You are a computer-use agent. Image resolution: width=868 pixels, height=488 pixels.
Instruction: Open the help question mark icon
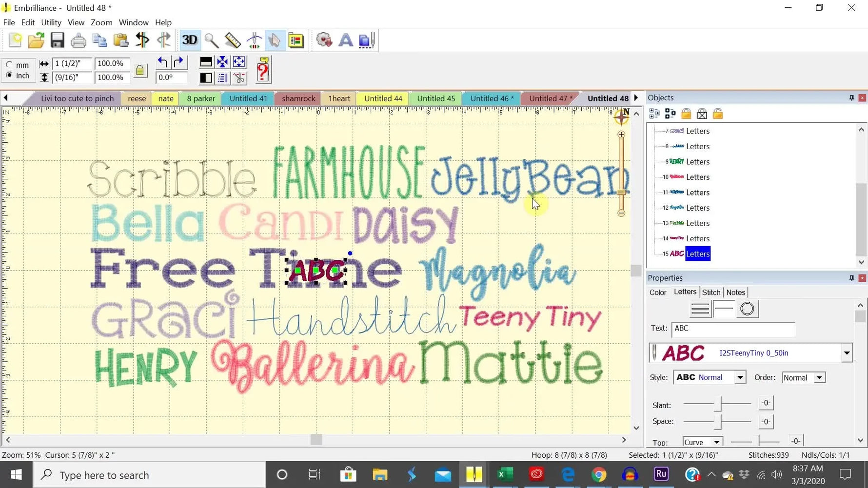point(263,70)
